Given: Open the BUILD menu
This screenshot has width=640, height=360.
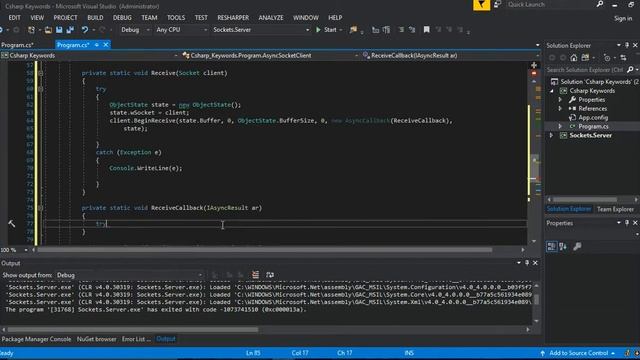Looking at the screenshot, I should click(95, 18).
